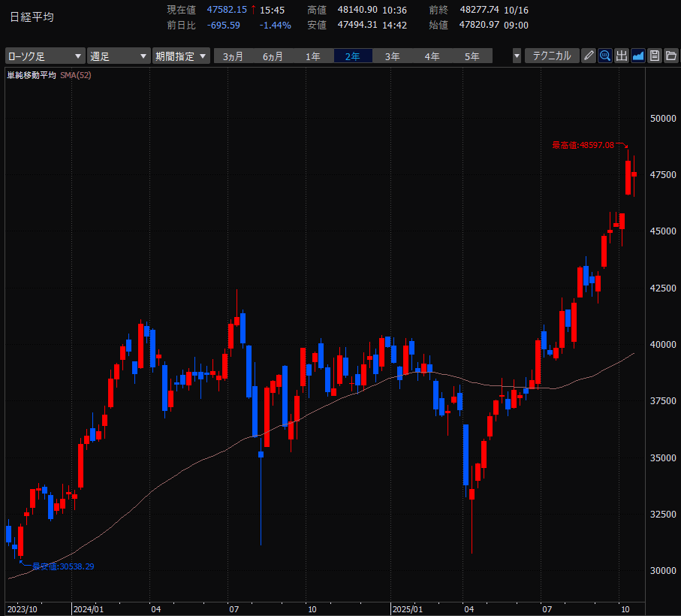This screenshot has height=616, width=681.
Task: Click the high value 48140.90
Action: (357, 10)
